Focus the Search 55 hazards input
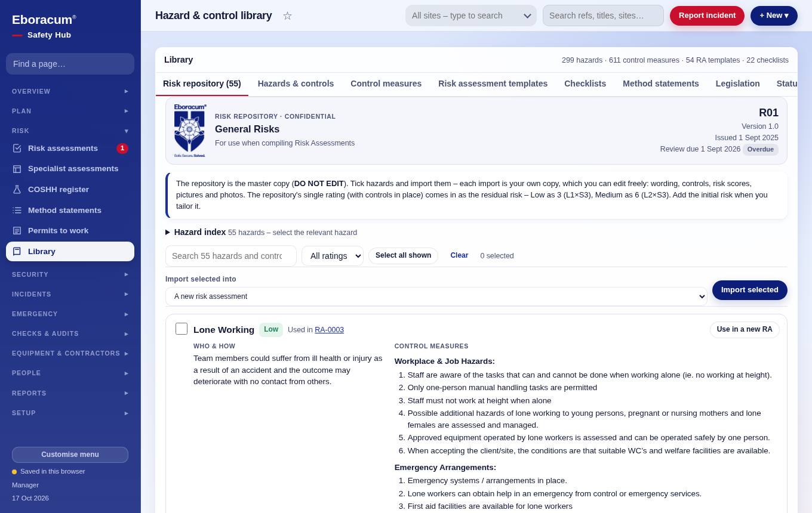 coord(231,256)
